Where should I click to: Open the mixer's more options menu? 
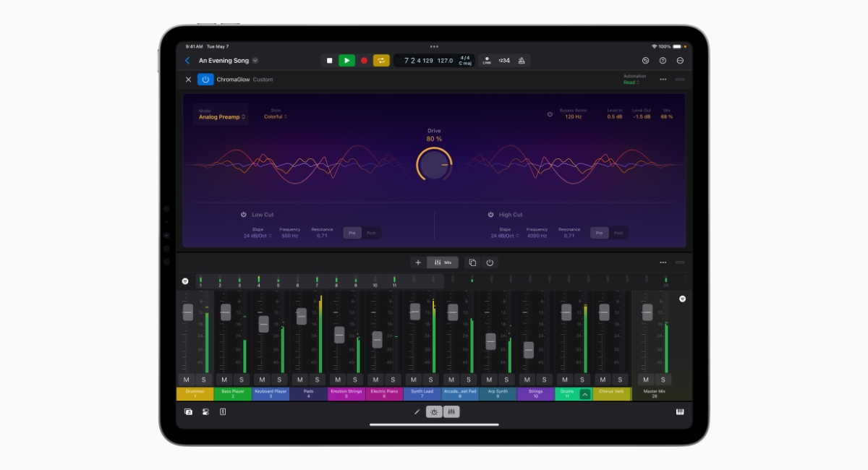[663, 262]
